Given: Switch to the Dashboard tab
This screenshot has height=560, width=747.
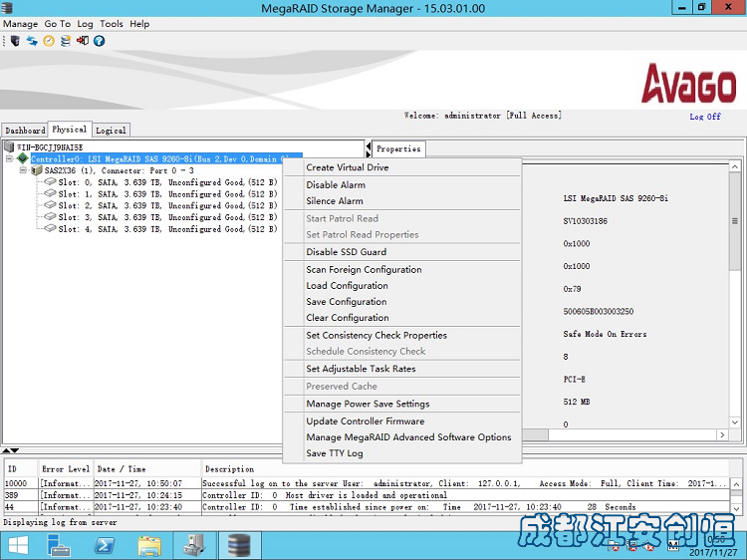Looking at the screenshot, I should (25, 131).
